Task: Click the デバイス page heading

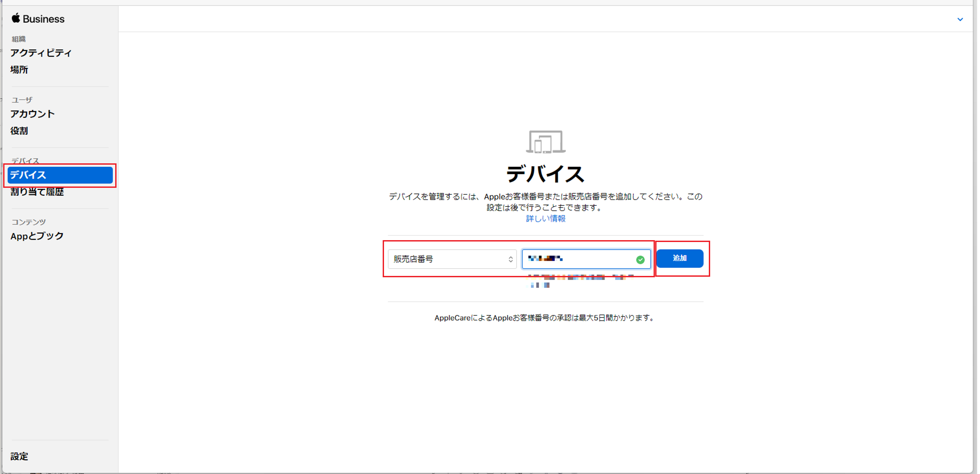Action: (545, 174)
